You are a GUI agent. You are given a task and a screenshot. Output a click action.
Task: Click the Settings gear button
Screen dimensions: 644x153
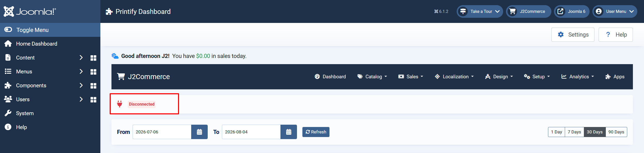coord(573,35)
